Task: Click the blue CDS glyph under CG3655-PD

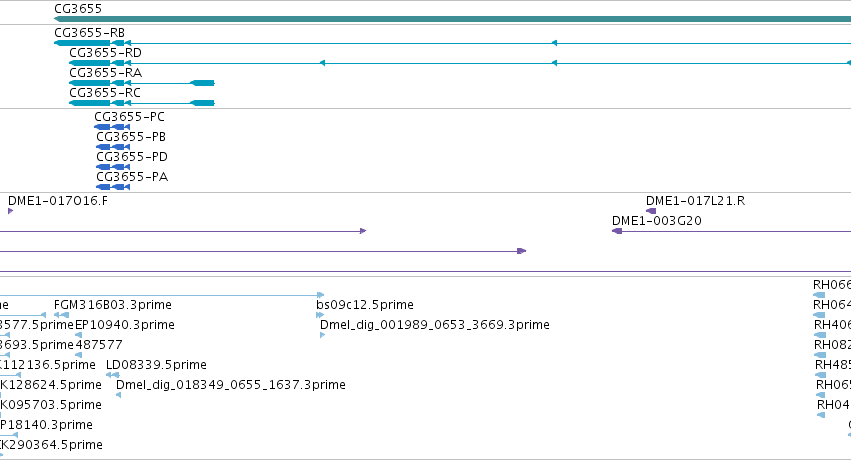Action: click(x=113, y=167)
